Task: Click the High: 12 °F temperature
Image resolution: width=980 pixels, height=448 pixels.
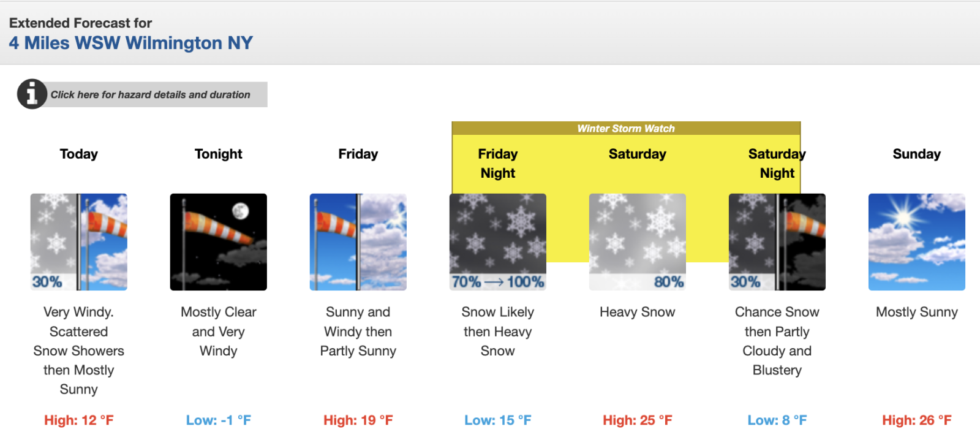Action: 78,420
